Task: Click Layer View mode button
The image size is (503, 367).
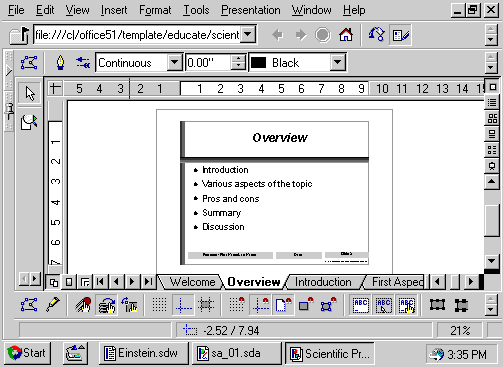Action: click(85, 282)
